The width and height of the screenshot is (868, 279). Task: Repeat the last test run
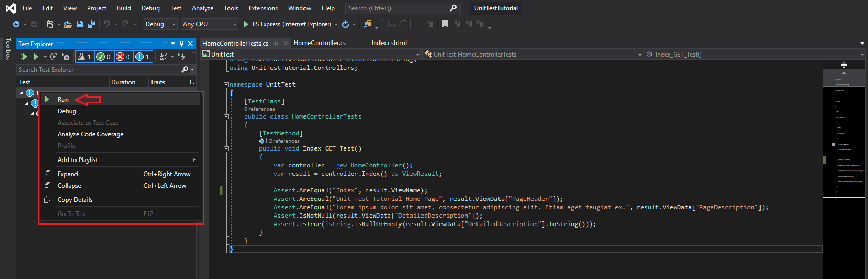(x=53, y=57)
